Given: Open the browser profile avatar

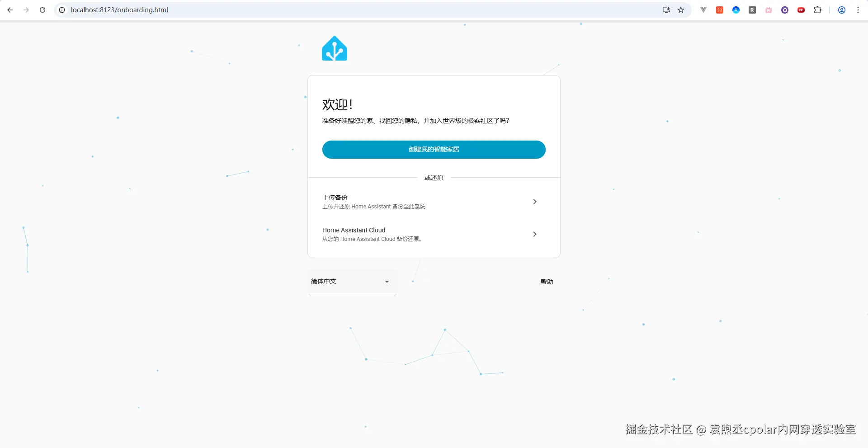Looking at the screenshot, I should pos(842,10).
